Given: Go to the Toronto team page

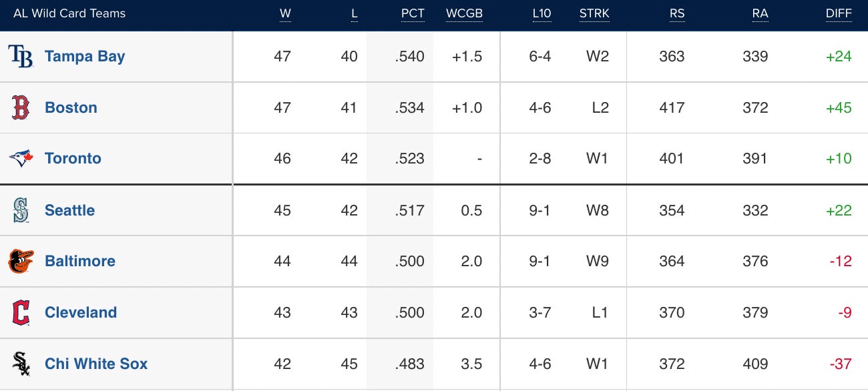Looking at the screenshot, I should (x=73, y=158).
